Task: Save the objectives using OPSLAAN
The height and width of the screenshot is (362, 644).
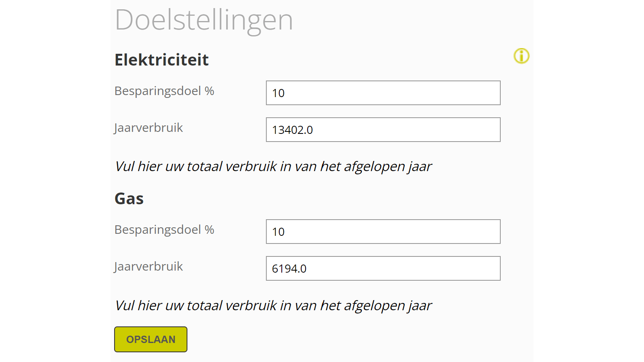Action: pos(151,339)
